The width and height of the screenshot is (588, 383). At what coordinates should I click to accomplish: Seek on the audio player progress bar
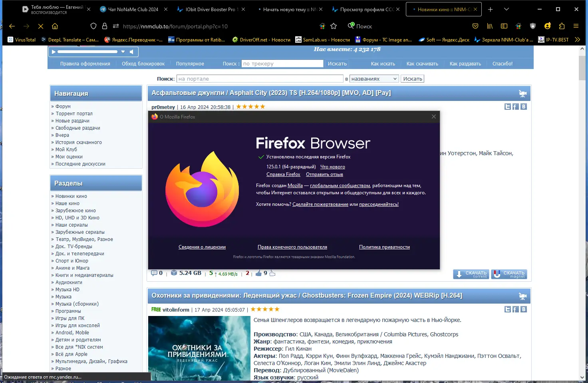click(x=87, y=51)
